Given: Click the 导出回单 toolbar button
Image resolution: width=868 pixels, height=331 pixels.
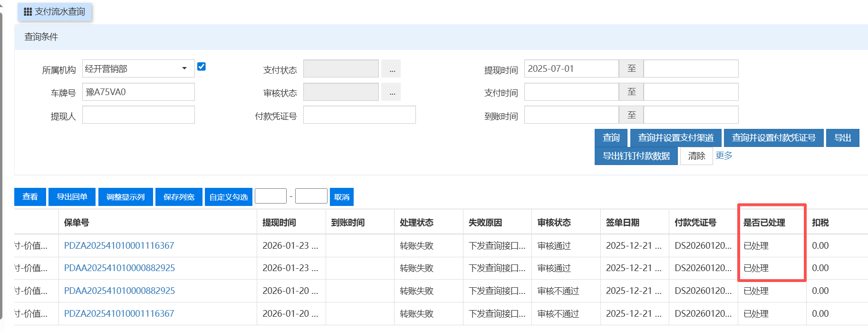Looking at the screenshot, I should click(x=72, y=197).
